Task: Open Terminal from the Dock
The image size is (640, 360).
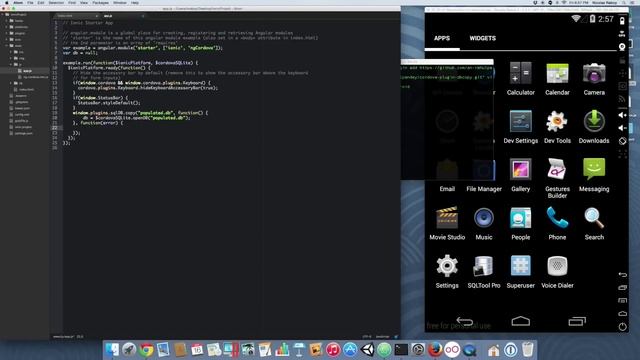Action: pyautogui.click(x=401, y=350)
